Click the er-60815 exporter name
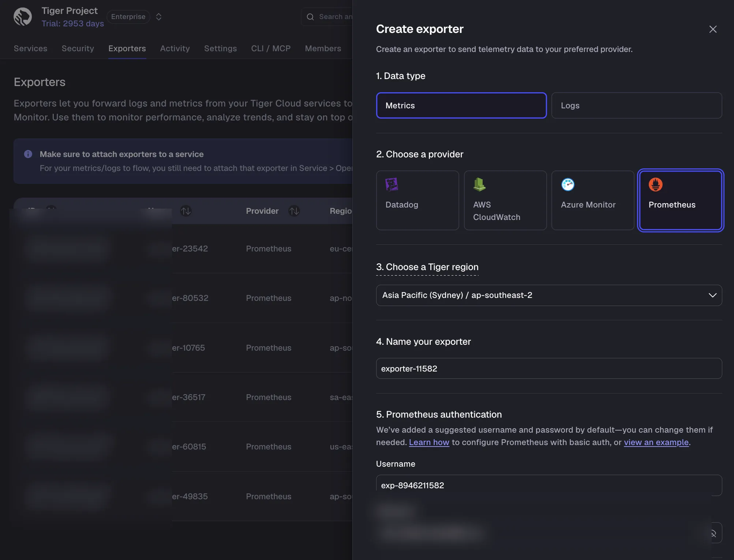This screenshot has width=734, height=560. pyautogui.click(x=189, y=447)
